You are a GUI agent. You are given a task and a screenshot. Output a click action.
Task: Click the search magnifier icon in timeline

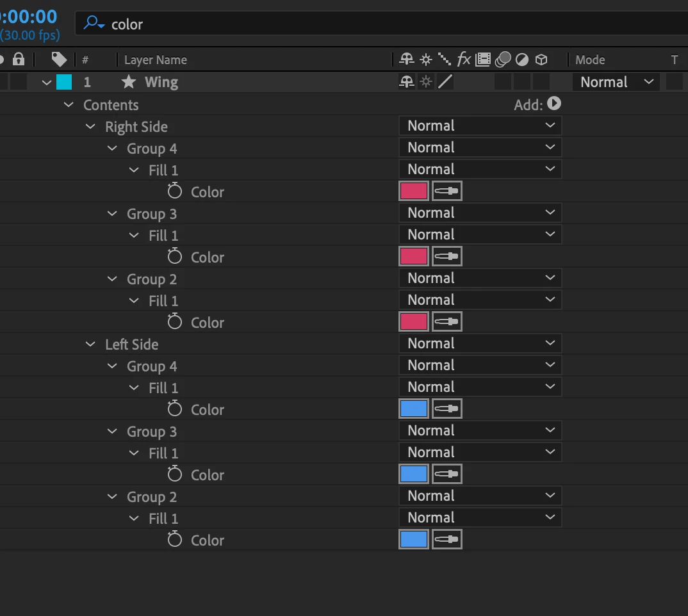pos(94,22)
